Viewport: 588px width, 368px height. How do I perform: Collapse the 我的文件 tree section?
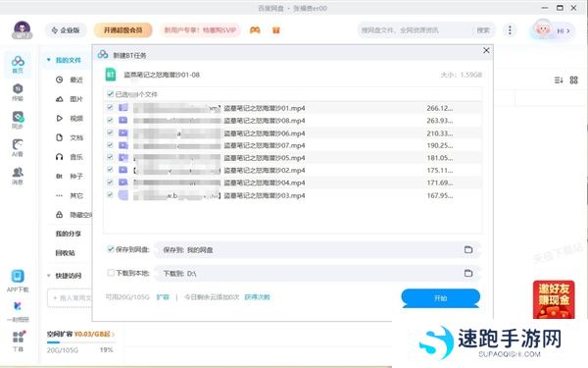pyautogui.click(x=49, y=60)
